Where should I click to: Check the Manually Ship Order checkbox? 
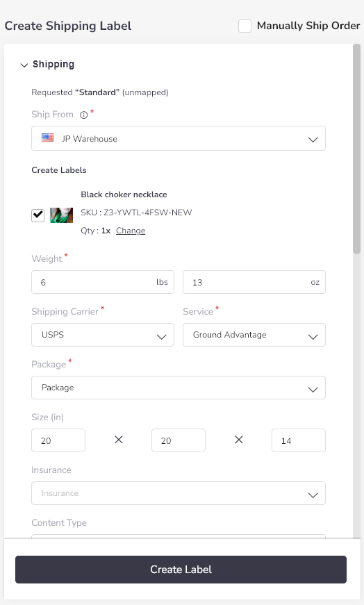245,26
